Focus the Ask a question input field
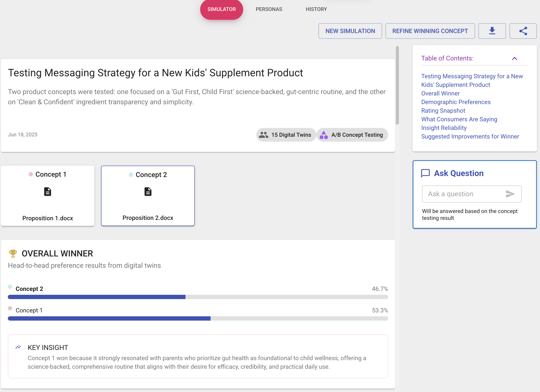Viewport: 540px width, 392px height. tap(472, 194)
